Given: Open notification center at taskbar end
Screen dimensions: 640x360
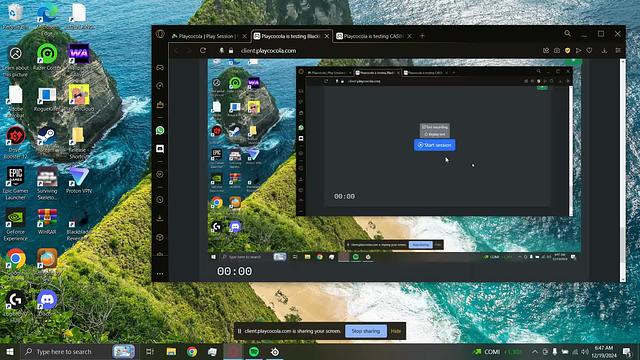Looking at the screenshot, I should (627, 351).
